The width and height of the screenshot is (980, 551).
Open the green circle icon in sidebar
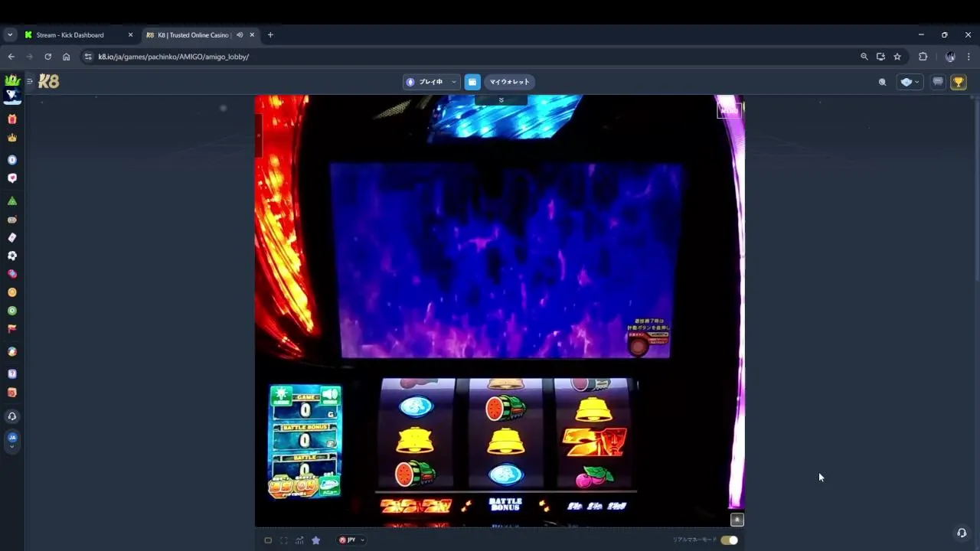12,311
